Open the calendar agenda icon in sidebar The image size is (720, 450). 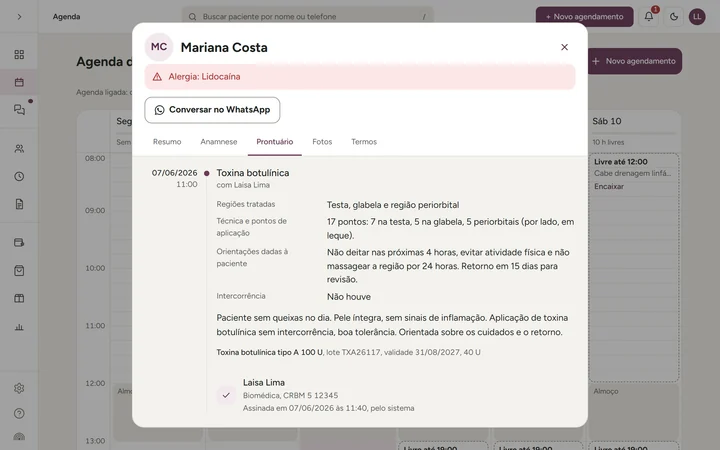pyautogui.click(x=19, y=82)
